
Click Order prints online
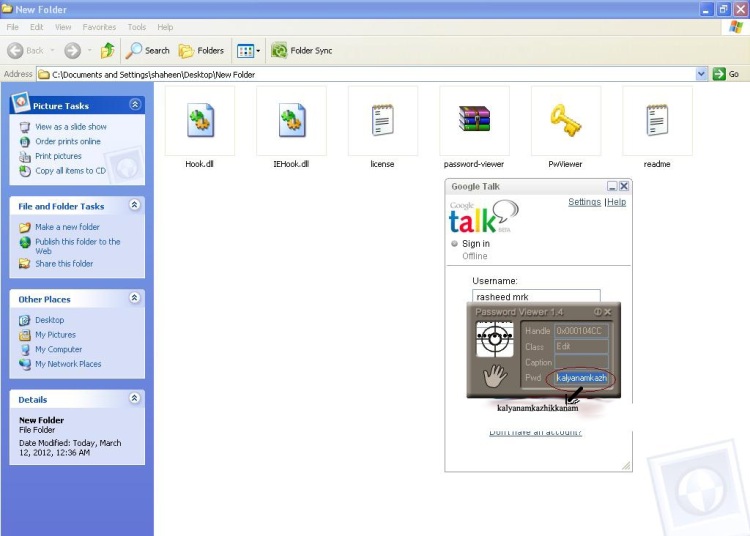point(68,142)
